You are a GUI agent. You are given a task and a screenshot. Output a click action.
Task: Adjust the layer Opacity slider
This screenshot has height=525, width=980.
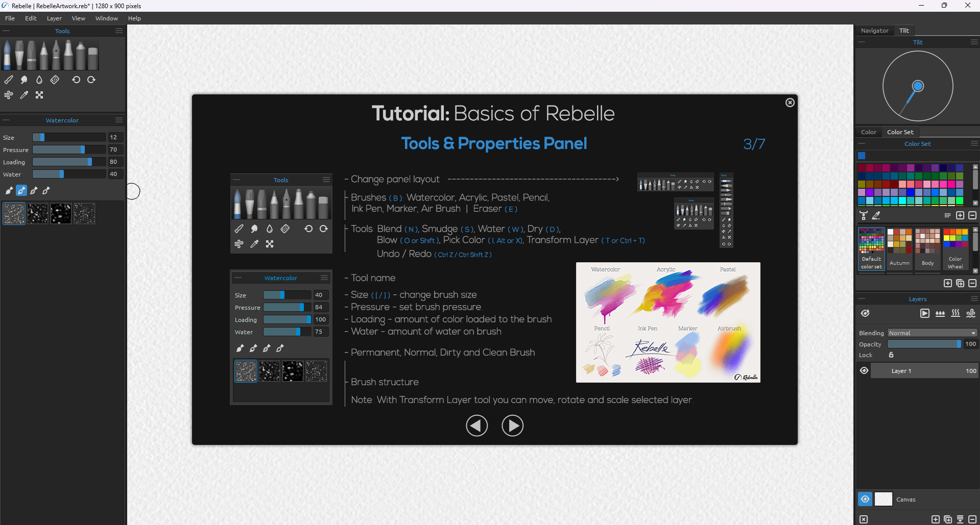coord(925,344)
